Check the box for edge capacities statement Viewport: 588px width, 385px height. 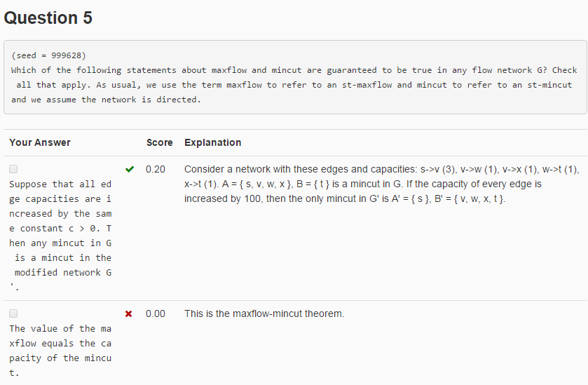click(13, 169)
